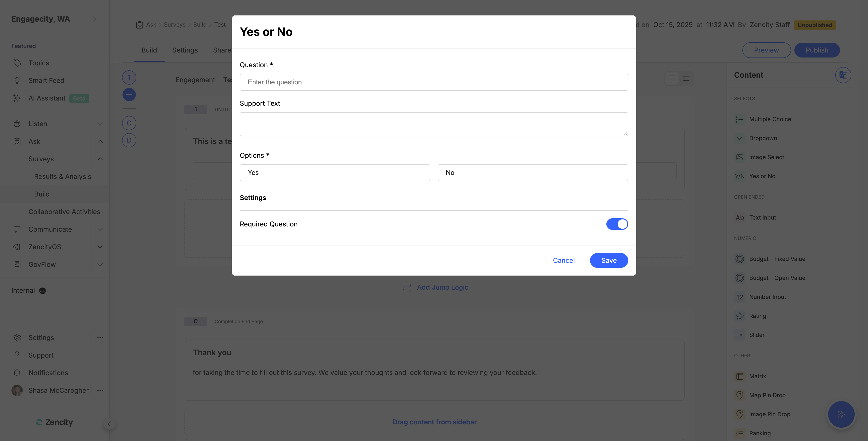
Task: Switch to the Settings tab
Action: tap(185, 50)
